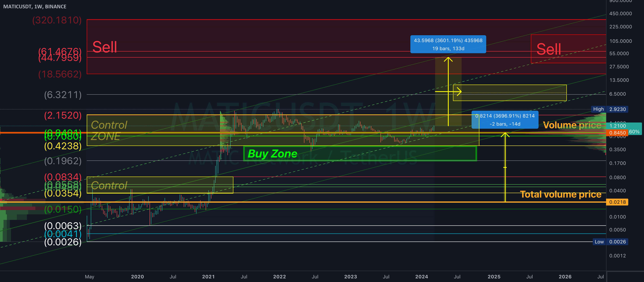Click the Control ZONE label text
Screen dimensions: 644x282
pos(109,130)
